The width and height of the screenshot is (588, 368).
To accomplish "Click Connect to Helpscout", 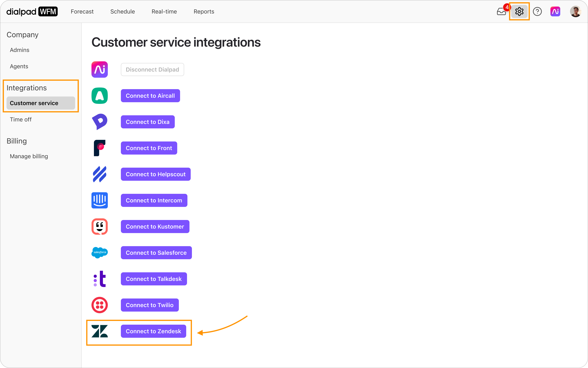I will [x=156, y=174].
